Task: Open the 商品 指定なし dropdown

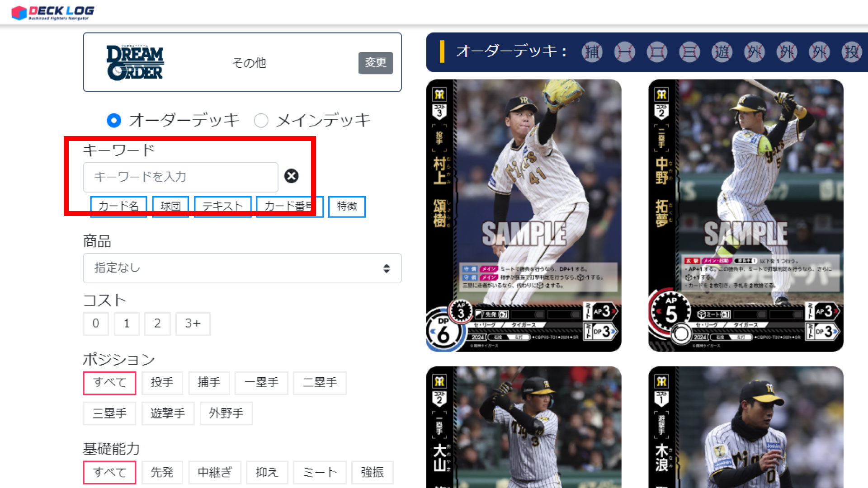Action: [x=242, y=268]
